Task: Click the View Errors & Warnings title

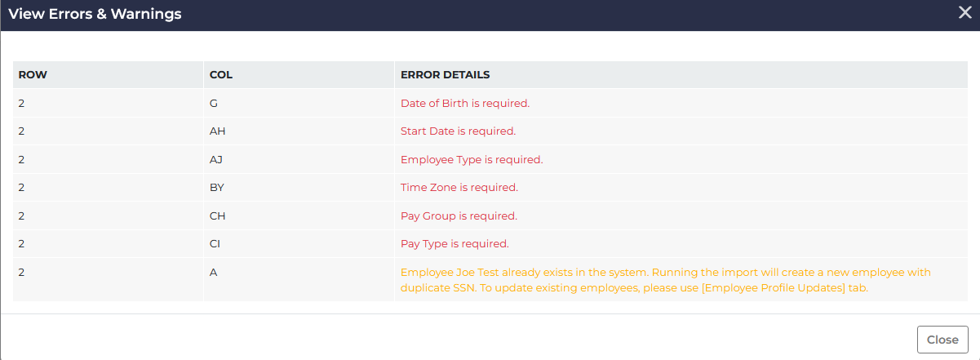Action: point(95,14)
